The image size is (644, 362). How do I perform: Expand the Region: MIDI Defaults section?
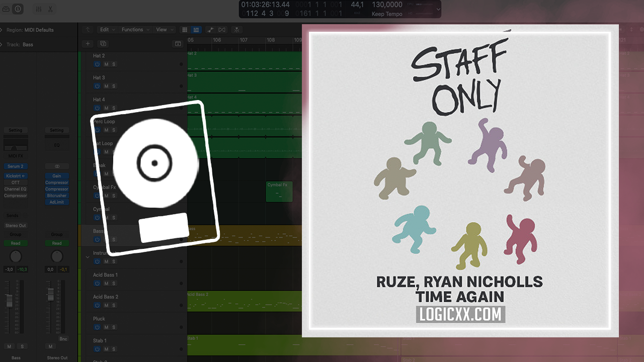(3, 30)
